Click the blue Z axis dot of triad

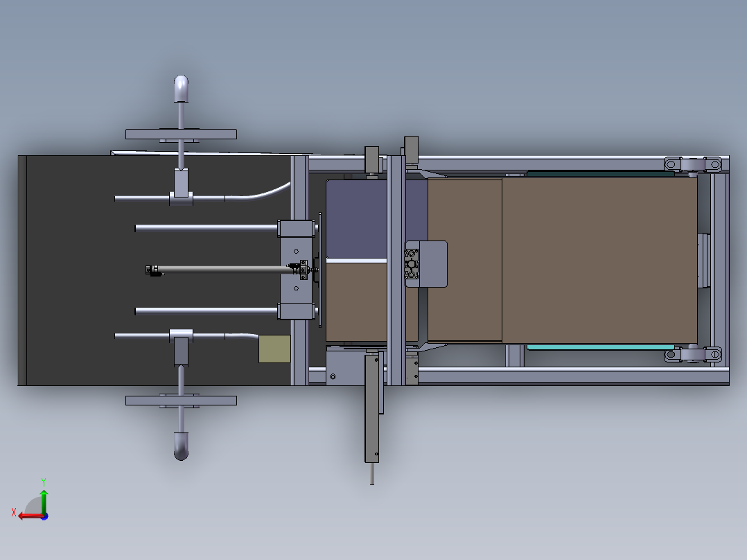(x=45, y=516)
